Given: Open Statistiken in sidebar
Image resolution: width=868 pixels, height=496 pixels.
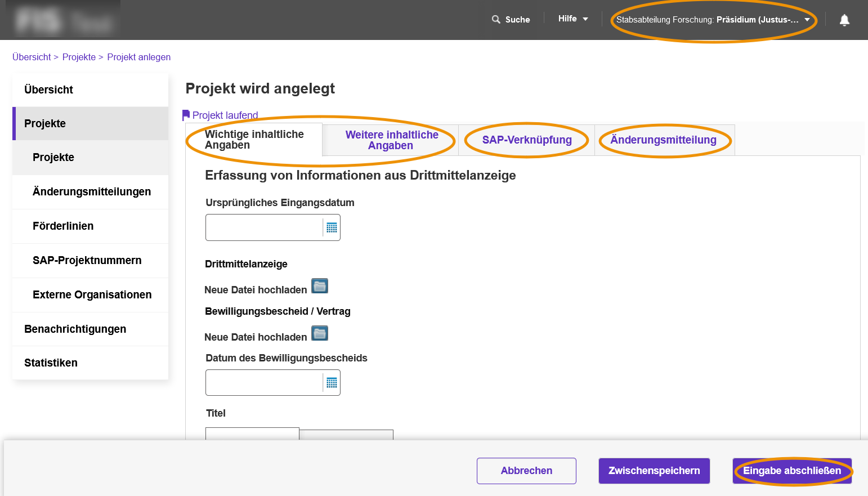Looking at the screenshot, I should (x=90, y=363).
